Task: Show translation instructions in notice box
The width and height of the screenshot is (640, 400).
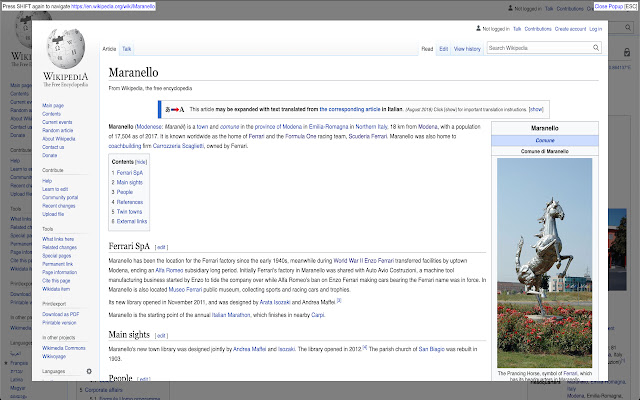Action: tap(536, 109)
